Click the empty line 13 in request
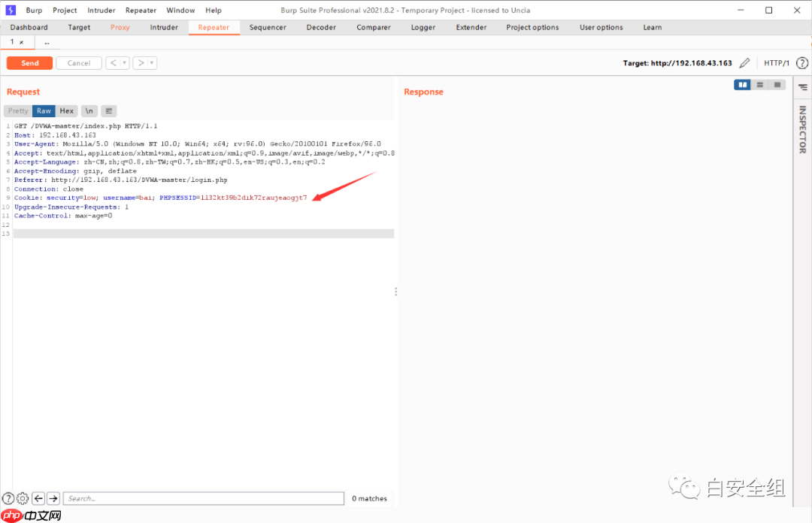Image resolution: width=812 pixels, height=523 pixels. click(x=204, y=234)
